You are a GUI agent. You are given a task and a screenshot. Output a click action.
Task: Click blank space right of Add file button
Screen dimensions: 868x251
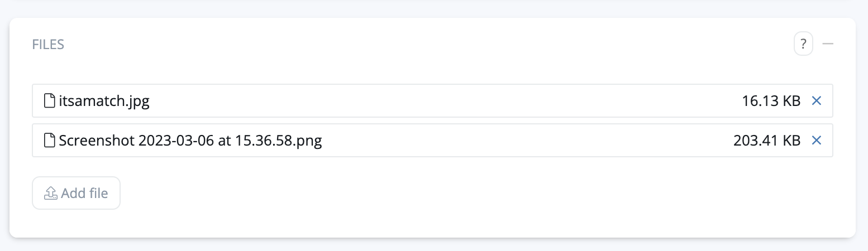pos(391,194)
